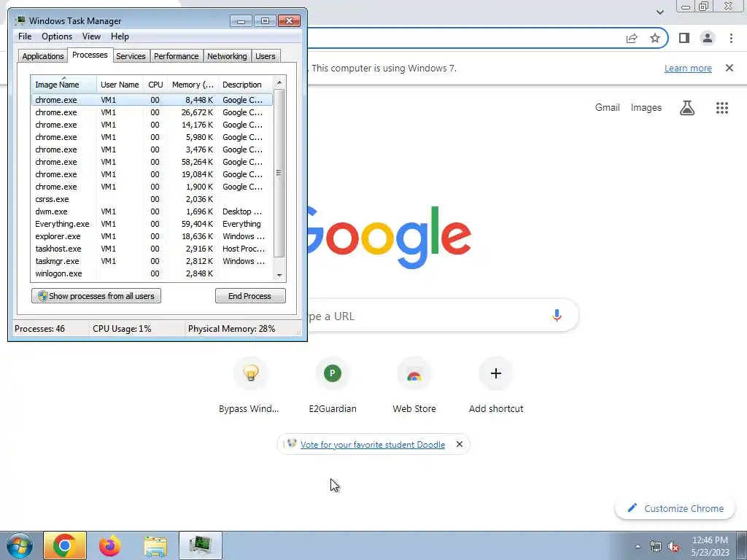
Task: Click the End Process button
Action: click(250, 296)
